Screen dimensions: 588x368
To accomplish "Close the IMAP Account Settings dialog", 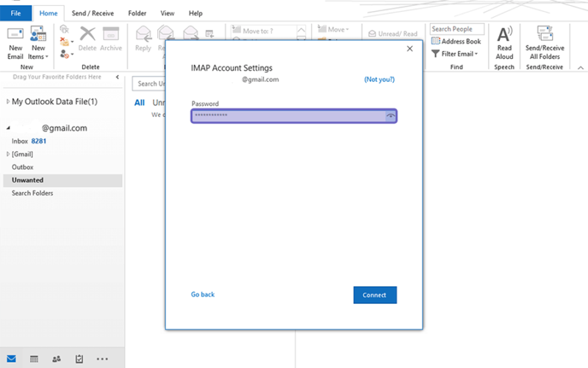I will 410,49.
